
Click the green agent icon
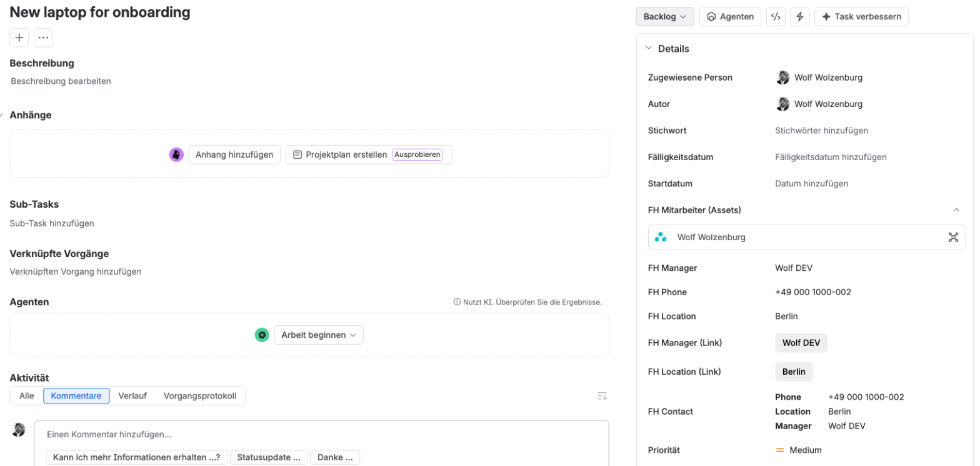[262, 335]
